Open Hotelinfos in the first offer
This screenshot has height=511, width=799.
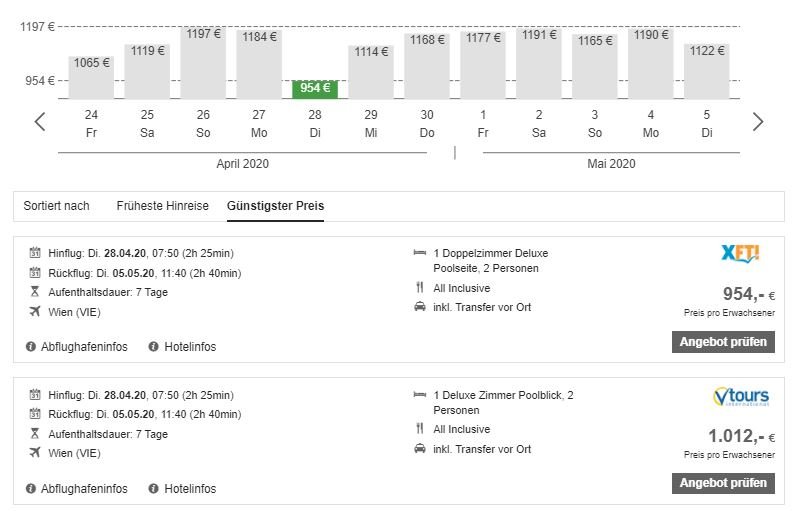pyautogui.click(x=190, y=346)
